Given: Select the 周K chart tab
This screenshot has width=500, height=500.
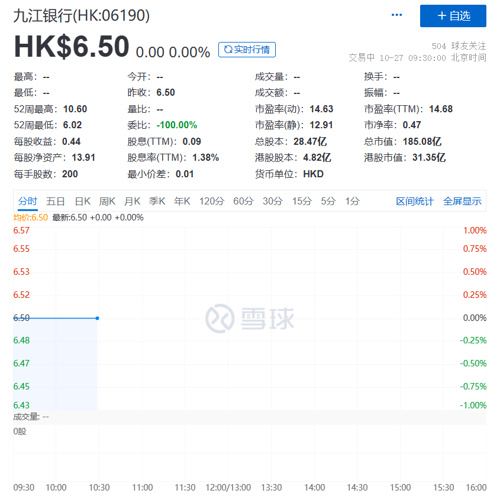Looking at the screenshot, I should (x=107, y=201).
